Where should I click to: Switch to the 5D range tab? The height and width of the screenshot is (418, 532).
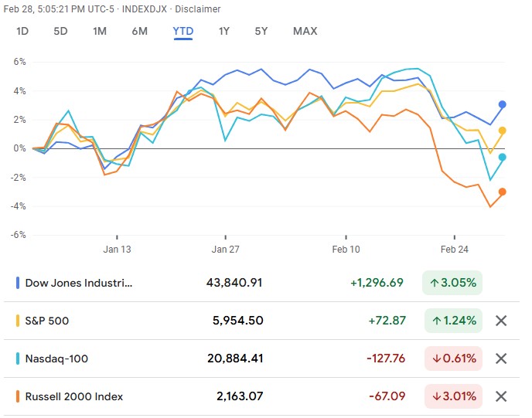point(60,32)
